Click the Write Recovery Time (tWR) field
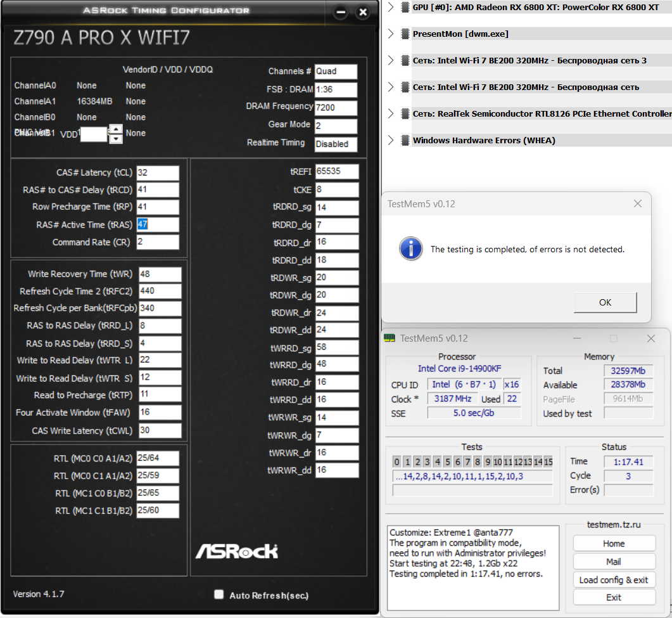Image resolution: width=672 pixels, height=618 pixels. 160,274
